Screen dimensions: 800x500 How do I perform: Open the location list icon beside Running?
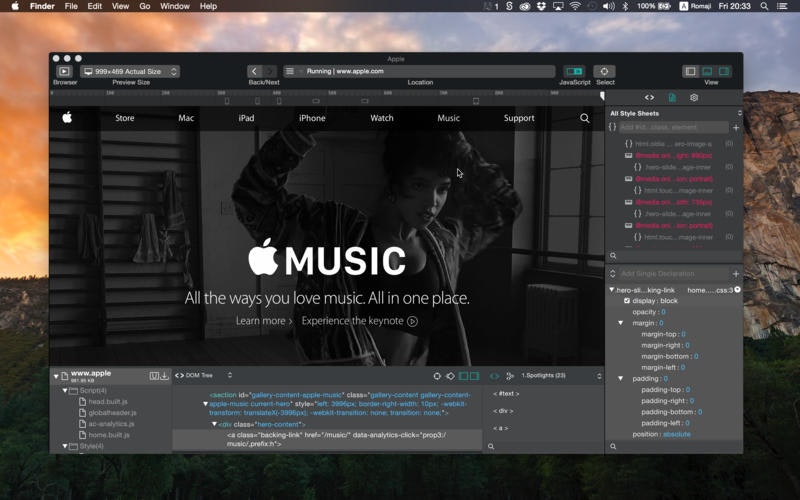pos(290,71)
